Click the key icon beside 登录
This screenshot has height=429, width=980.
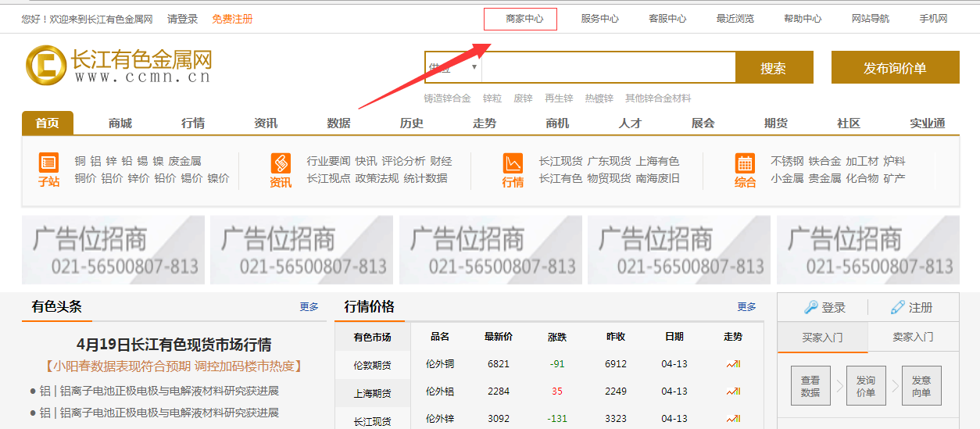pyautogui.click(x=811, y=307)
